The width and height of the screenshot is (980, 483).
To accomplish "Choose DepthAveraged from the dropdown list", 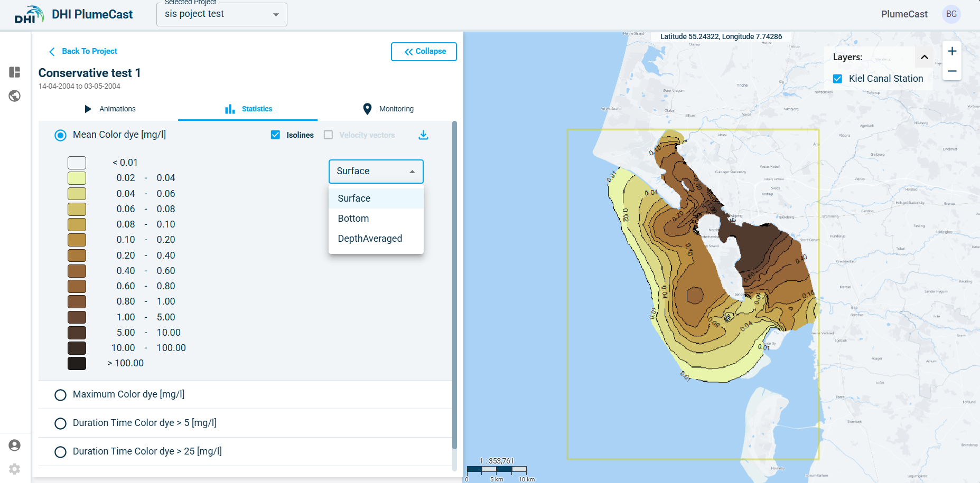I will [x=370, y=239].
